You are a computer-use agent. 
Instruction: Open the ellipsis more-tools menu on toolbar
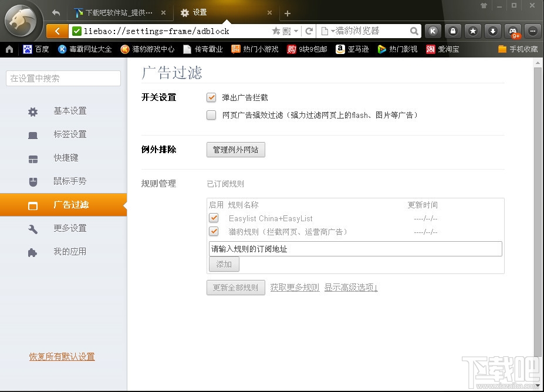[x=532, y=31]
